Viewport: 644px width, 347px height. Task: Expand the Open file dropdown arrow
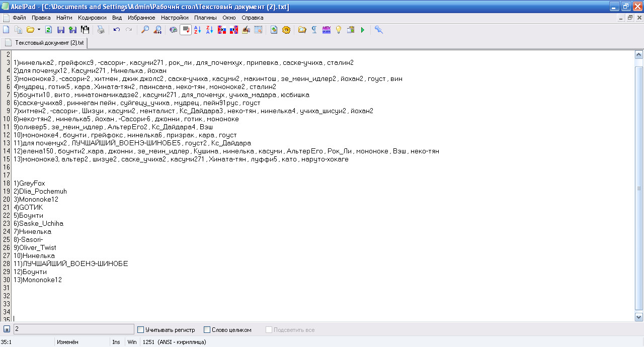[39, 30]
